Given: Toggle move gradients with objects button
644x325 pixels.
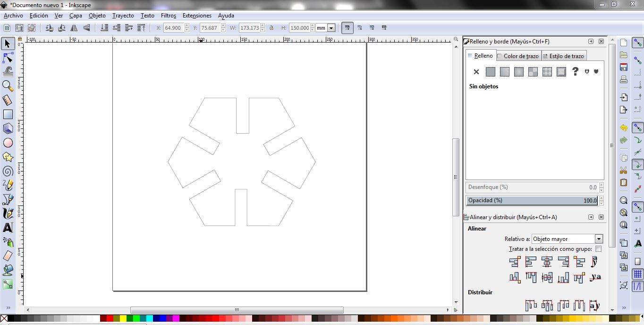Looking at the screenshot, I should pyautogui.click(x=372, y=28).
